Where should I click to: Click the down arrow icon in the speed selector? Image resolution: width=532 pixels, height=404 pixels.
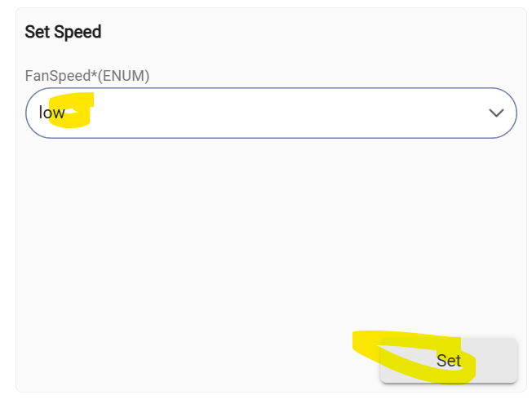pyautogui.click(x=496, y=113)
